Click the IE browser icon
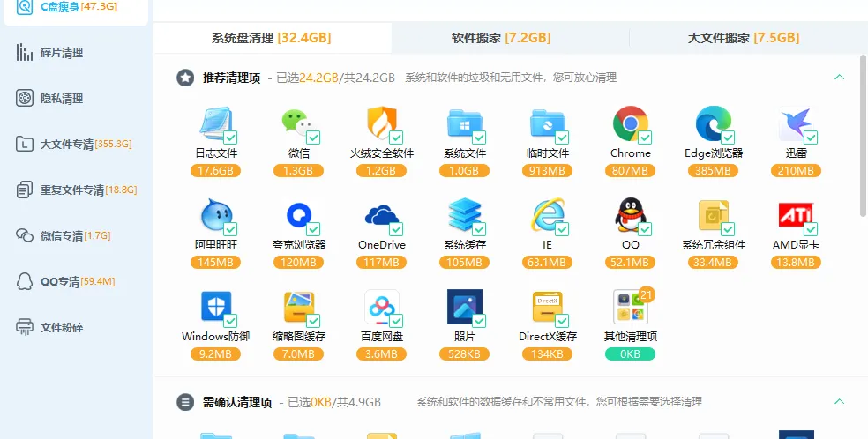868x439 pixels. 548,216
